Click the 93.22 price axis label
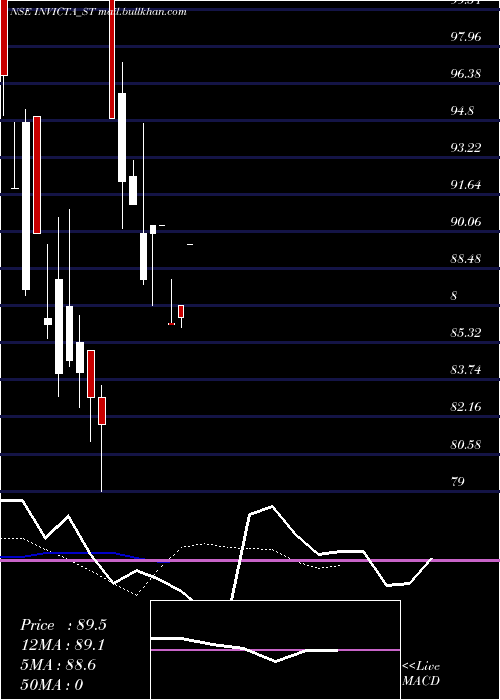 466,147
